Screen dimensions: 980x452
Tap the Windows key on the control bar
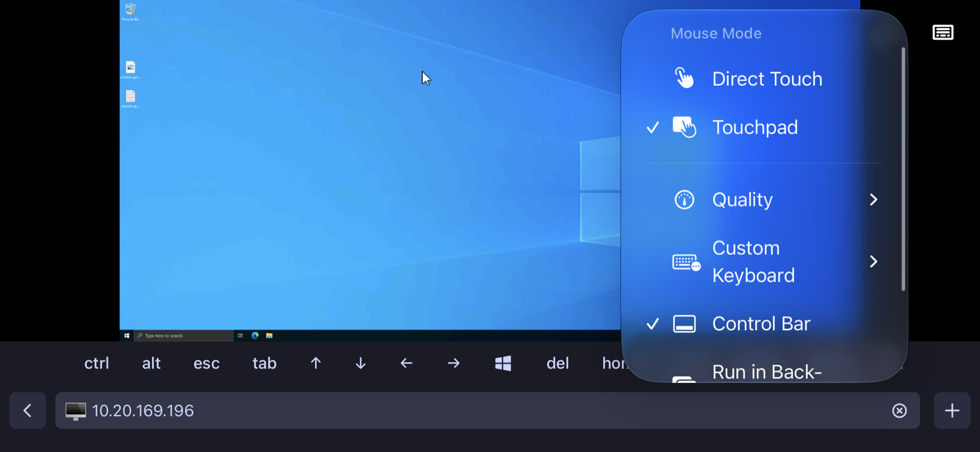(503, 363)
